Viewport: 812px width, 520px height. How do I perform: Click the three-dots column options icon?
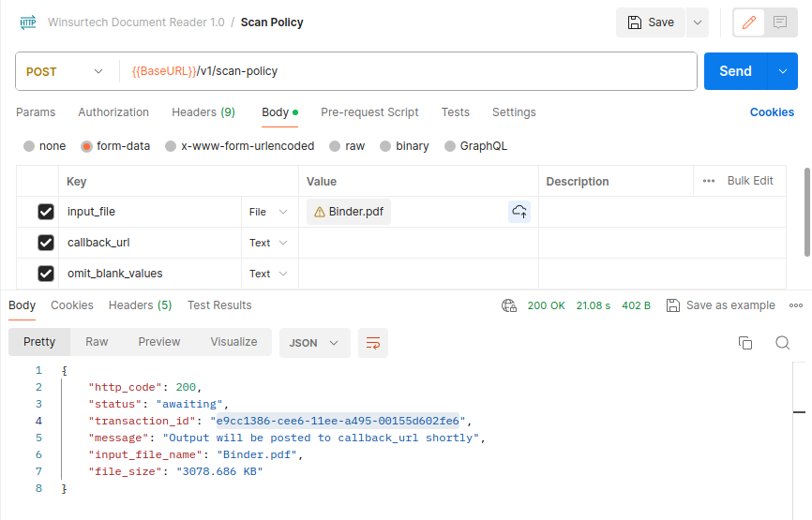(709, 181)
